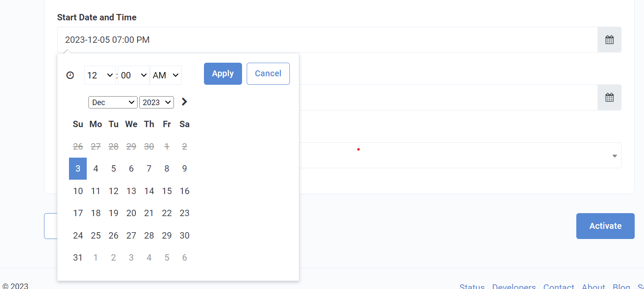This screenshot has height=289, width=644.
Task: Open the AM/PM dropdown
Action: (166, 75)
